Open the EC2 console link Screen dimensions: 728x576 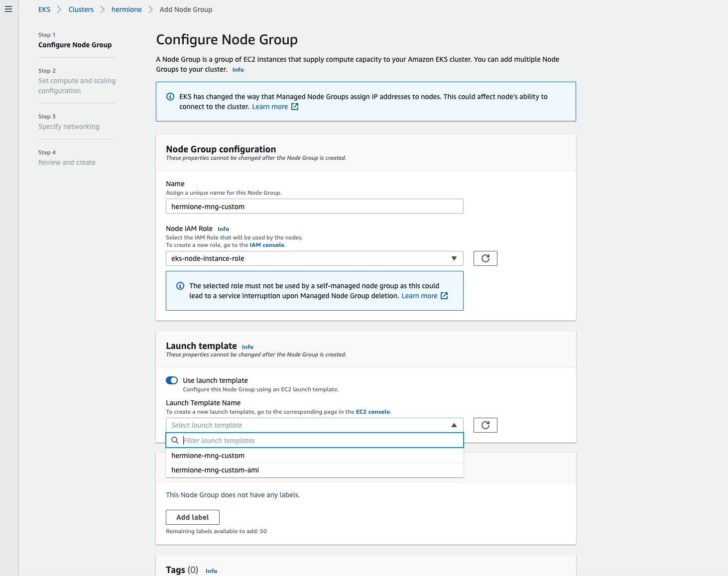(x=373, y=412)
